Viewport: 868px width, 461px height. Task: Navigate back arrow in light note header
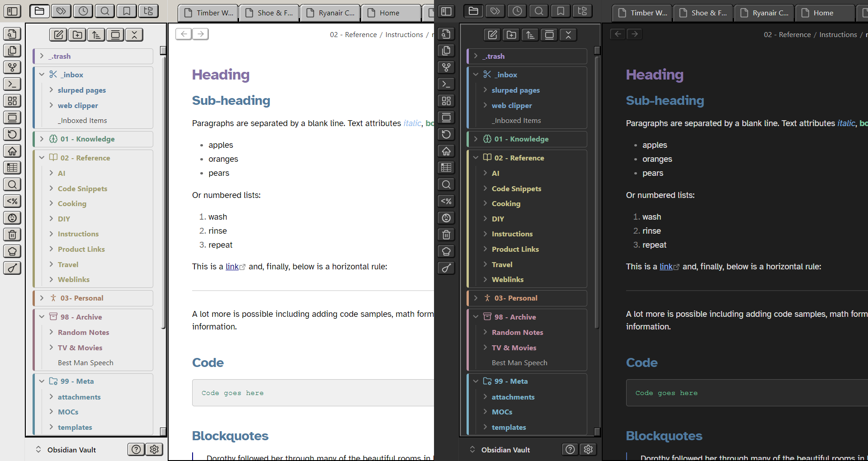[x=184, y=34]
